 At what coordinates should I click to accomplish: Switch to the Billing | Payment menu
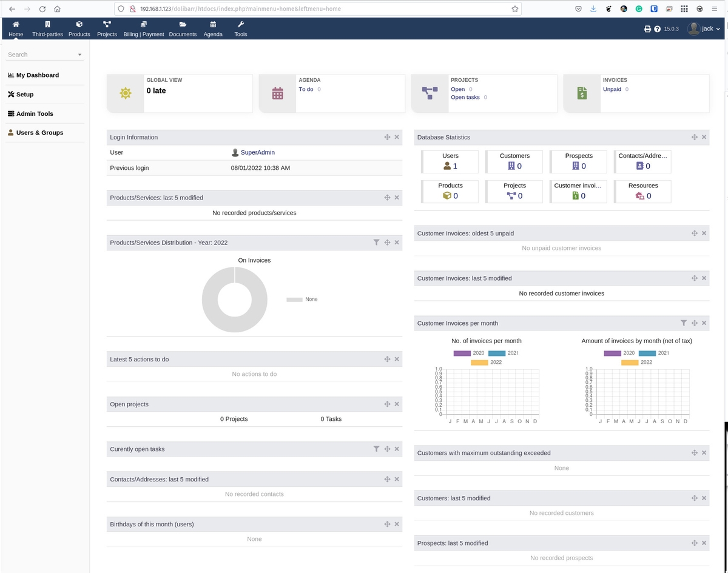pyautogui.click(x=143, y=28)
